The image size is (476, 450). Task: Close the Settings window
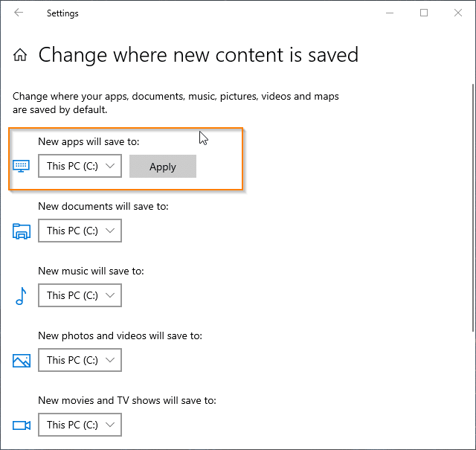pyautogui.click(x=458, y=13)
